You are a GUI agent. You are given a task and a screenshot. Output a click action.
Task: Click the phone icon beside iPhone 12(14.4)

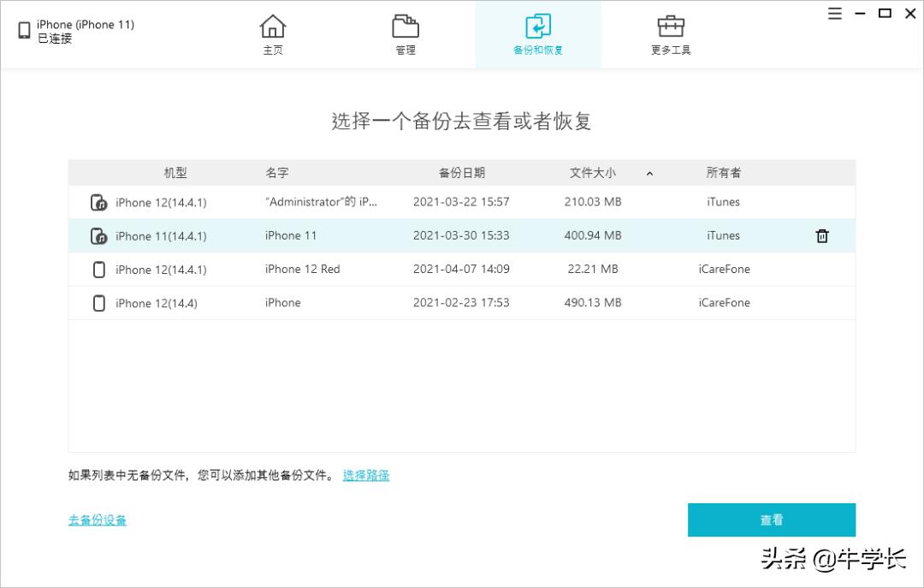point(98,302)
